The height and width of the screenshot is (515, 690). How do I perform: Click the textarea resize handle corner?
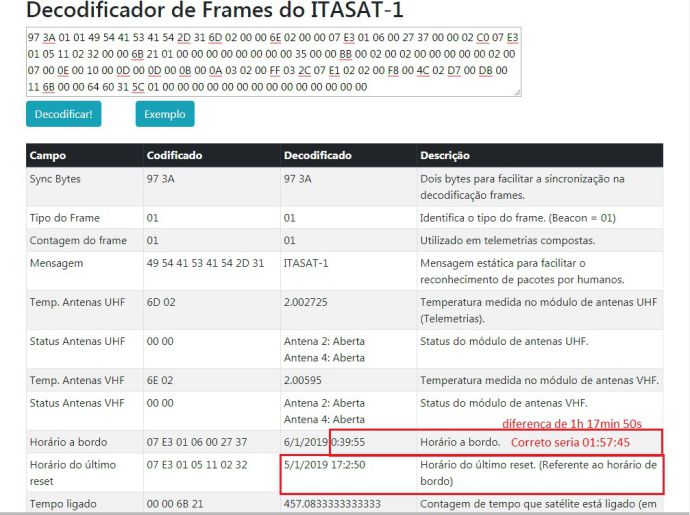coord(517,92)
